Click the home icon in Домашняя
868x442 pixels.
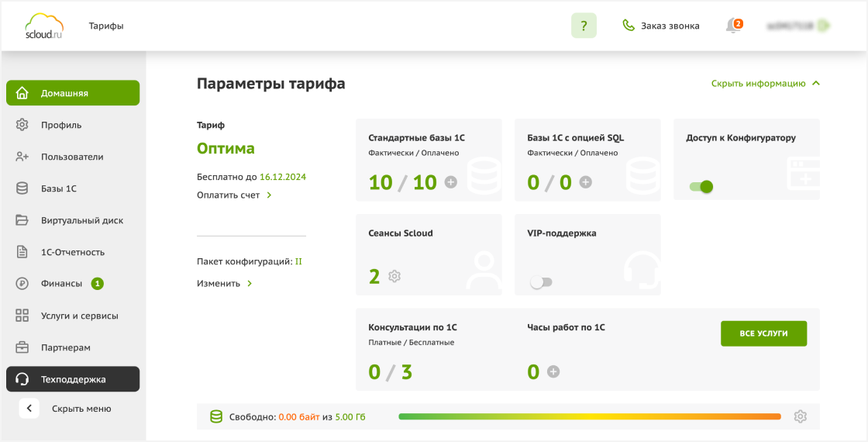coord(22,93)
